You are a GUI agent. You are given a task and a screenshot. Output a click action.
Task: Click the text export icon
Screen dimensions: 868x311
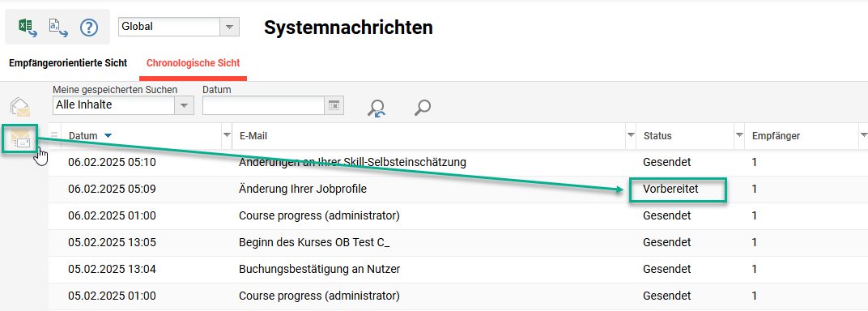pos(58,27)
